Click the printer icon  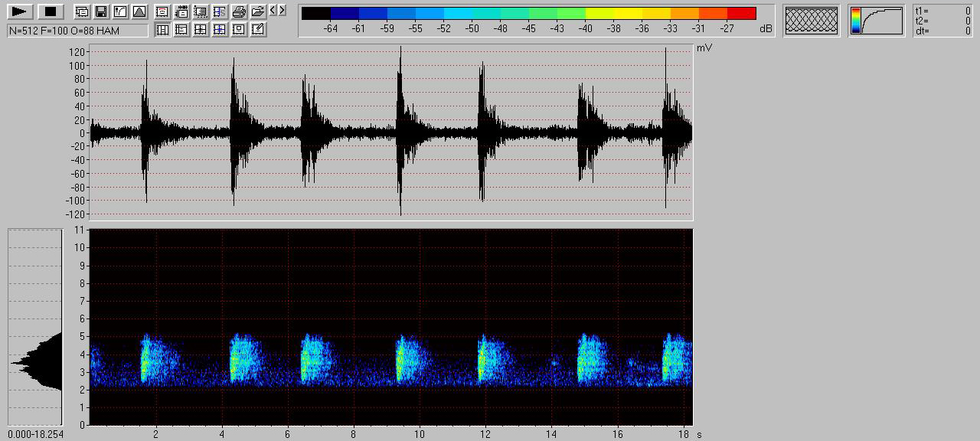[x=239, y=11]
